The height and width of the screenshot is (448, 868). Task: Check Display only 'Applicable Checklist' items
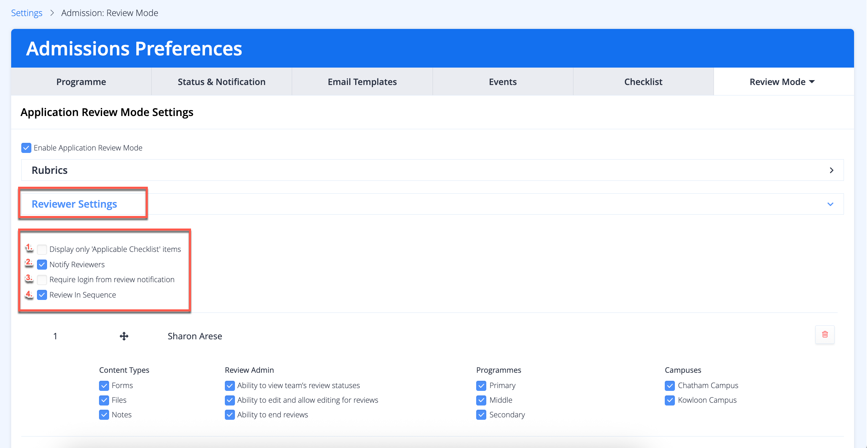tap(42, 249)
